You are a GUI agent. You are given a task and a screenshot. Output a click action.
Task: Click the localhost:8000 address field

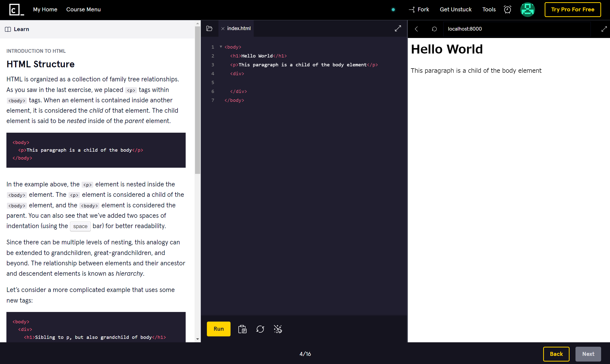(x=517, y=29)
